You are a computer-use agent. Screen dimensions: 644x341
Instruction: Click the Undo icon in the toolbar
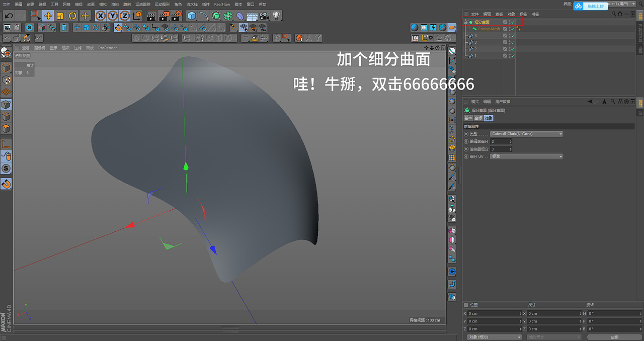(8, 16)
